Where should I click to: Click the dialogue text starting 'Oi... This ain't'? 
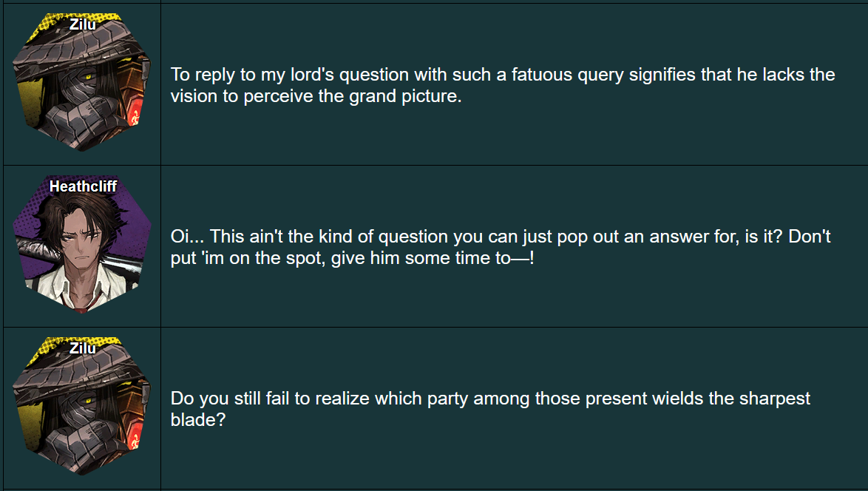(501, 247)
